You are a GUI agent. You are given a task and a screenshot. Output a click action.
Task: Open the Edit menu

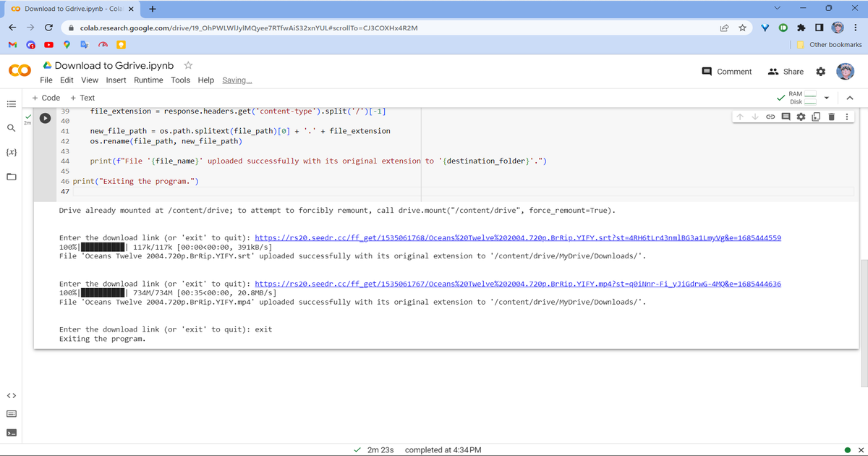pyautogui.click(x=67, y=80)
